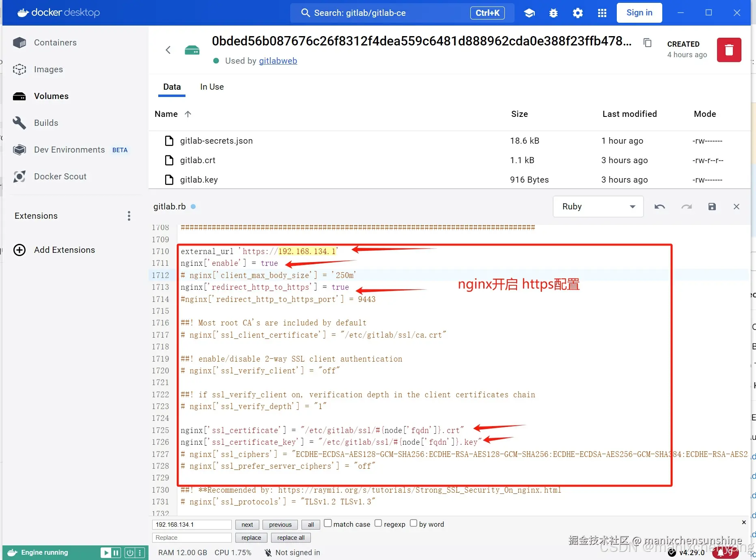
Task: Open the Extensions three-dot menu
Action: pos(129,216)
